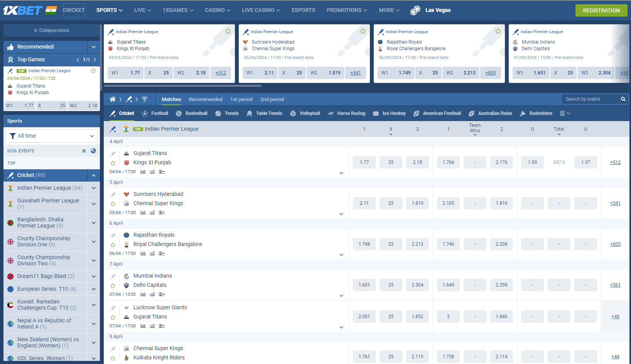Open +512 more markets link

pos(615,162)
